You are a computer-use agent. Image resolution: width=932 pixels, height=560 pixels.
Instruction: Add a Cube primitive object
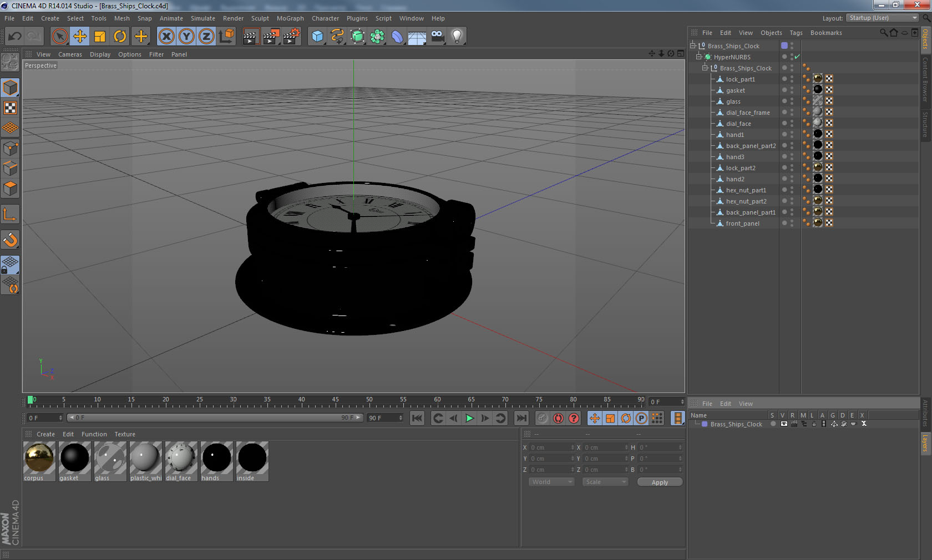[x=317, y=37]
